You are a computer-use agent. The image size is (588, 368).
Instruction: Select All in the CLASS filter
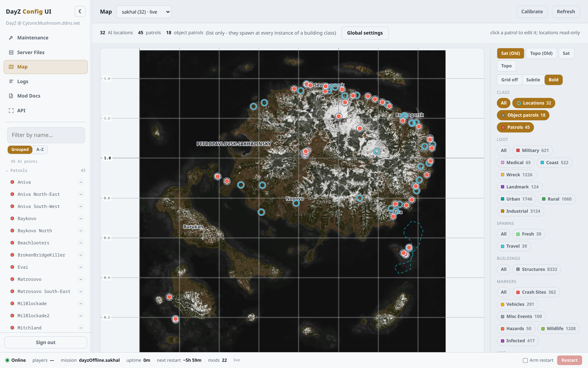tap(503, 103)
